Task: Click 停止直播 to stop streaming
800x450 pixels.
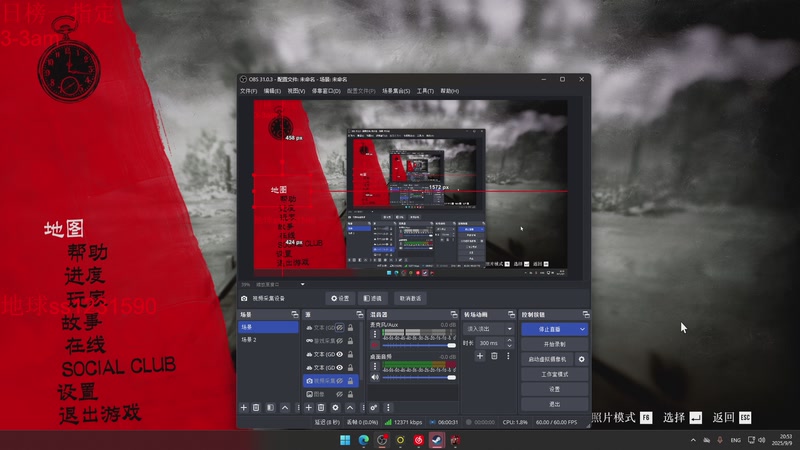Action: (x=549, y=330)
